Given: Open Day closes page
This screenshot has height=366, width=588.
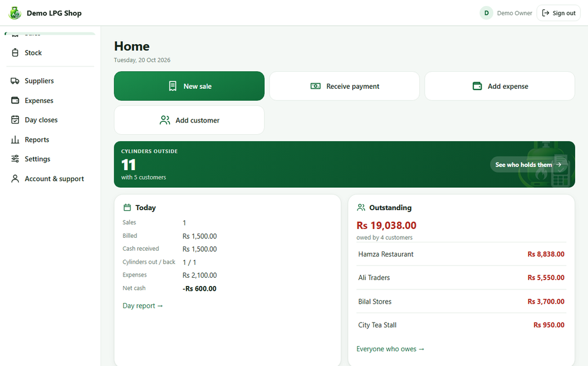Looking at the screenshot, I should pyautogui.click(x=50, y=120).
